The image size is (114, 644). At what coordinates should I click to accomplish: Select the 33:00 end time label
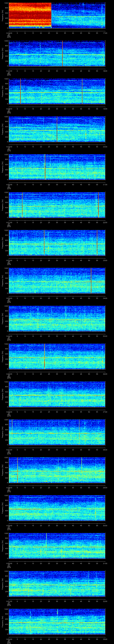[x=105, y=639]
